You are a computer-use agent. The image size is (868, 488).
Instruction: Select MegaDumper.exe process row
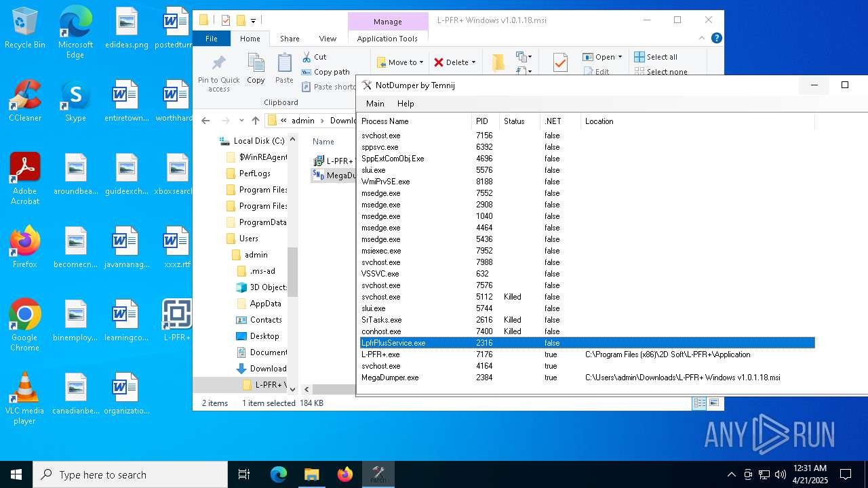[587, 378]
